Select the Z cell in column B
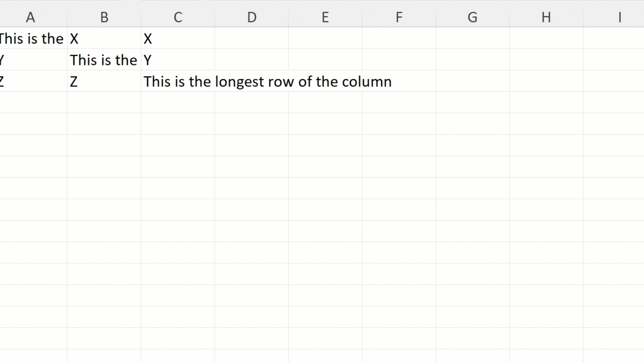The height and width of the screenshot is (362, 644). 104,81
